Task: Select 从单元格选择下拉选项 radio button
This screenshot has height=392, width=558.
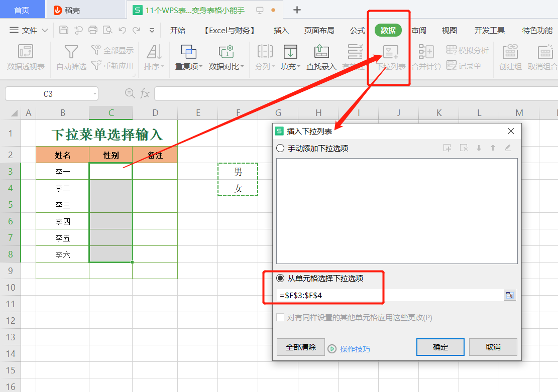Action: 280,278
